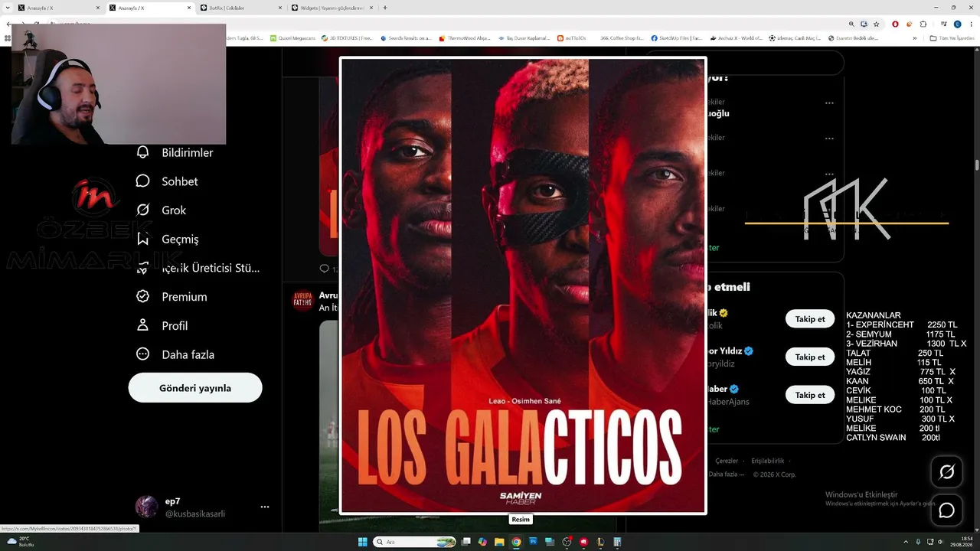This screenshot has height=551, width=980.
Task: Click the Gönderi yayınla button
Action: coord(195,388)
